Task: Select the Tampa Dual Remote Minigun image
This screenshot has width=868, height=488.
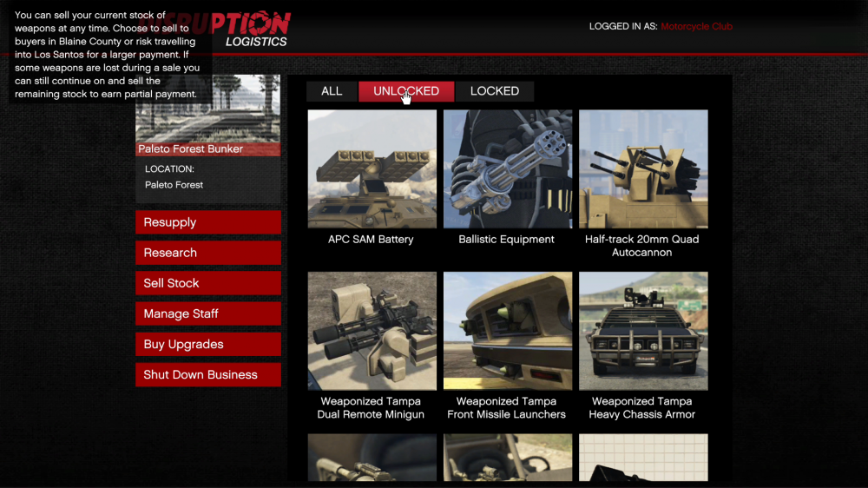Action: pos(372,331)
